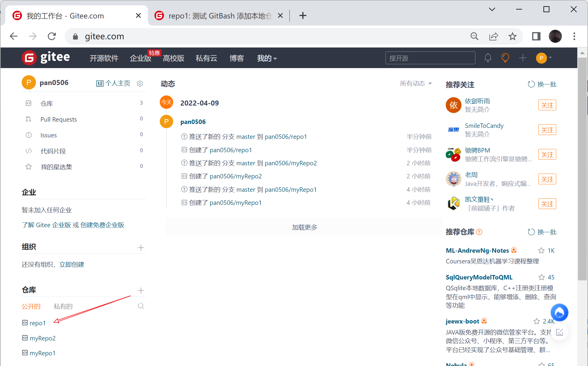Add a new organization with plus icon
This screenshot has width=588, height=366.
[141, 247]
